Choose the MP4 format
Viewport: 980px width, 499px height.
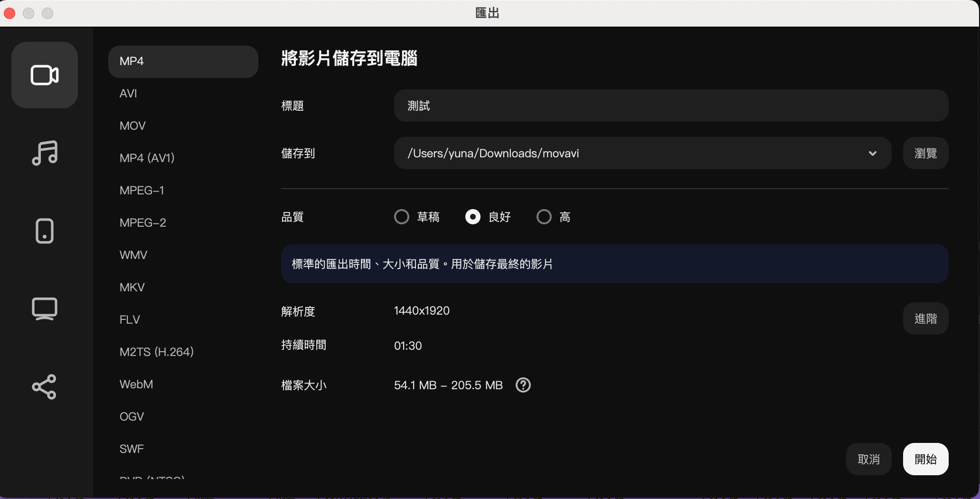[183, 61]
